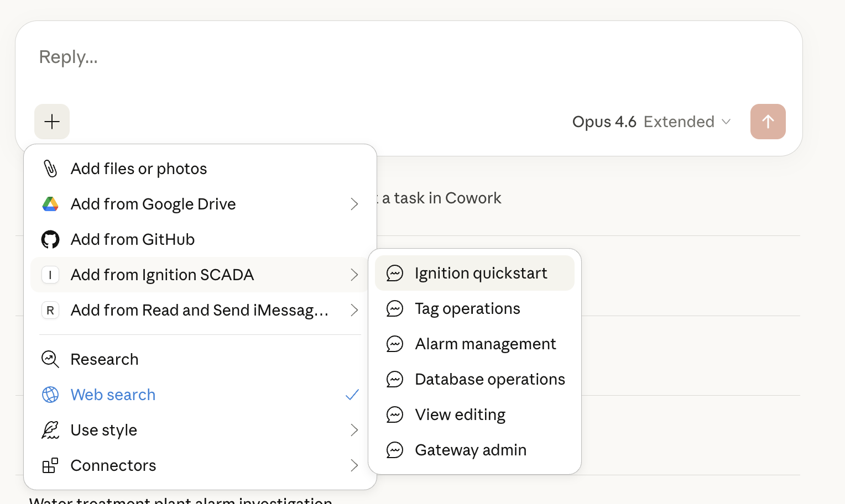Click the Tag operations prompt icon
Image resolution: width=845 pixels, height=504 pixels.
click(395, 309)
